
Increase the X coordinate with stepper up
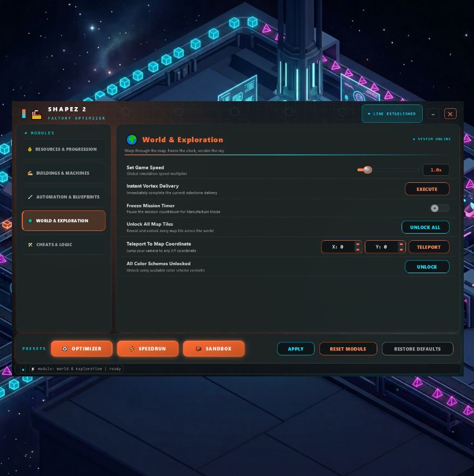[358, 244]
